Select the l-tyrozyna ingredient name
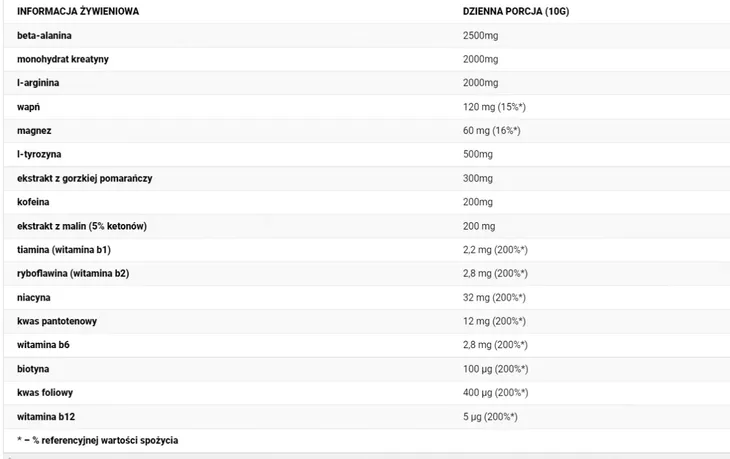 39,154
